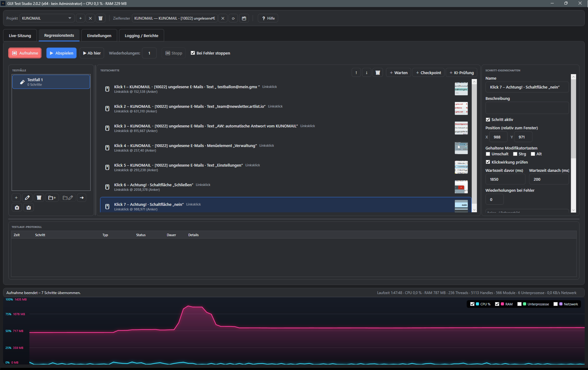The width and height of the screenshot is (588, 370).
Task: Start recording with Aufnahme button
Action: (x=25, y=53)
